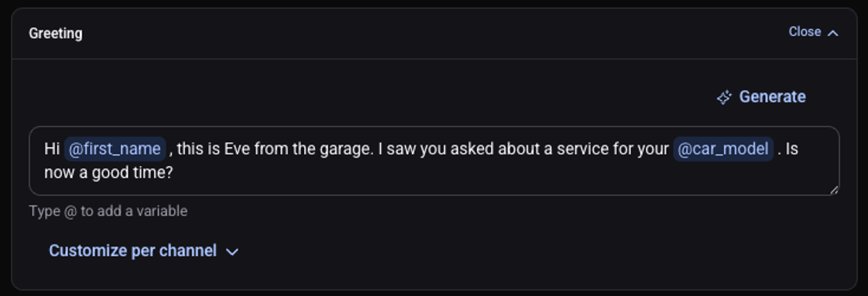Click the down chevron after Customize per channel
Viewport: 868px width, 296px height.
(x=232, y=251)
